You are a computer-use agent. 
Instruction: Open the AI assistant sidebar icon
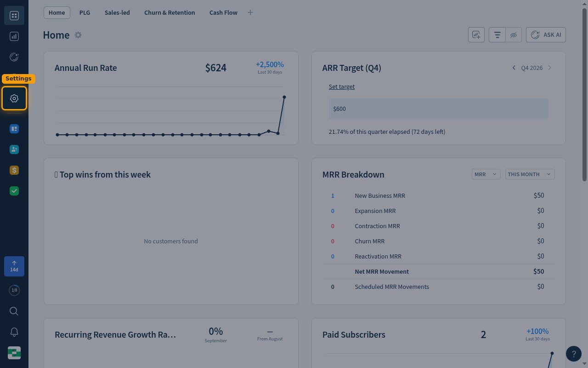point(14,57)
